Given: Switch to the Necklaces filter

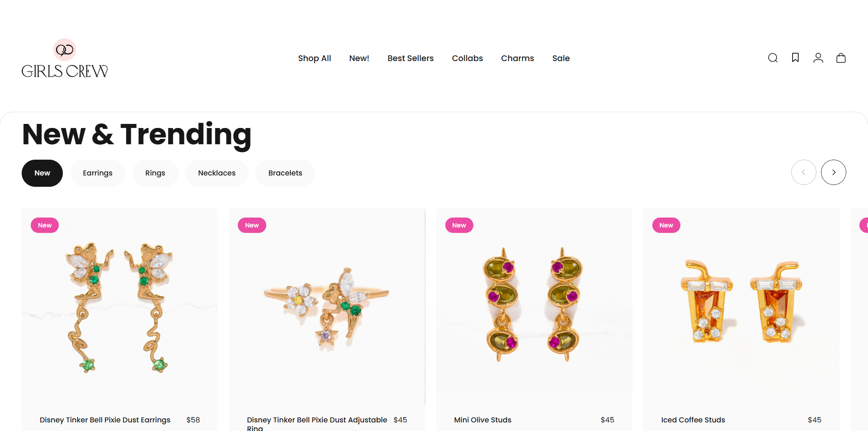Looking at the screenshot, I should [x=217, y=173].
